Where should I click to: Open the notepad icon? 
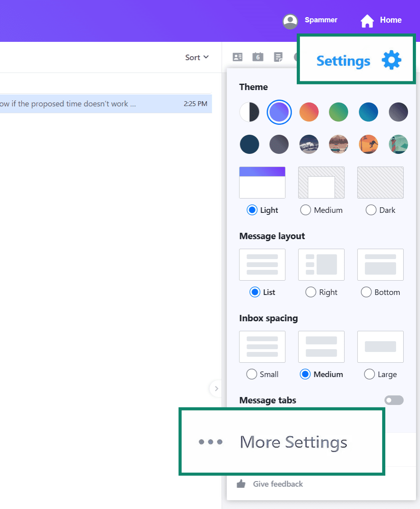tap(278, 57)
